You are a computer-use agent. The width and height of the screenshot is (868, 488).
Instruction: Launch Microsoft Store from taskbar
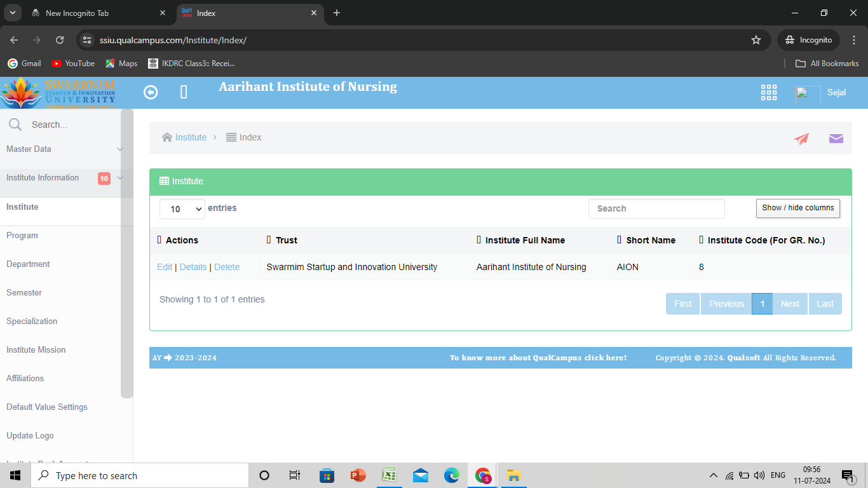pos(327,475)
